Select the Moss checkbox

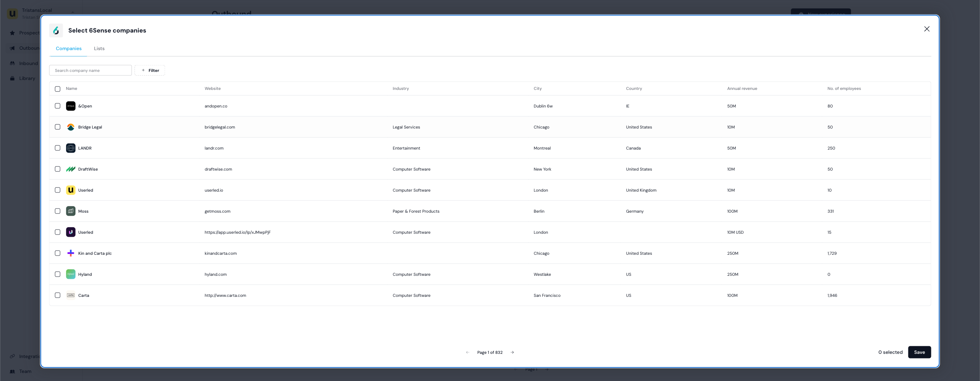pyautogui.click(x=57, y=211)
